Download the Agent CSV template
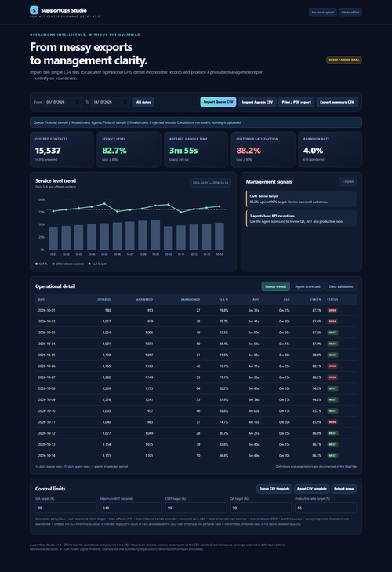Image resolution: width=392 pixels, height=572 pixels. 312,489
